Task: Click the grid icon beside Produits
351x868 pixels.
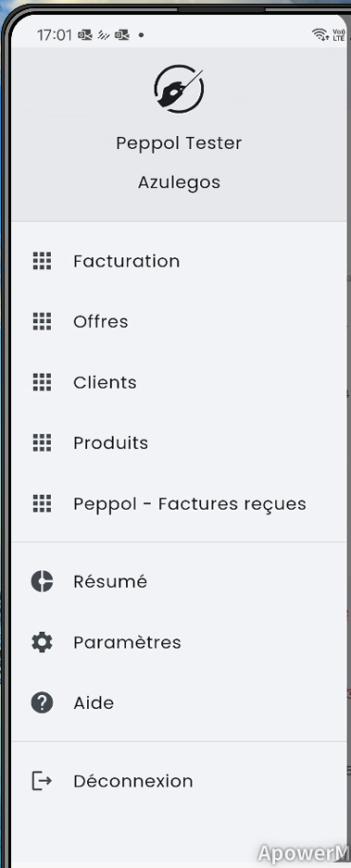Action: (x=42, y=443)
